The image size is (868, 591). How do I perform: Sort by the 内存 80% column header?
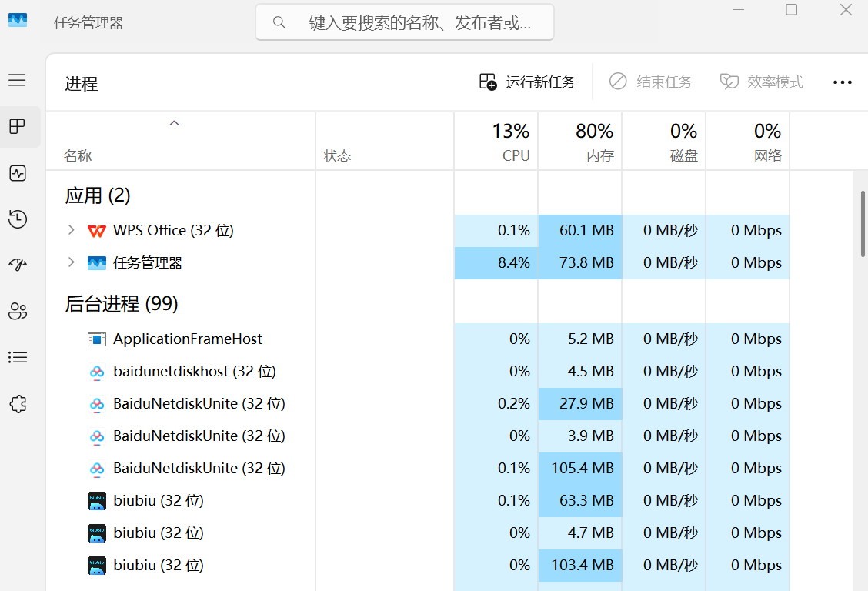click(580, 142)
